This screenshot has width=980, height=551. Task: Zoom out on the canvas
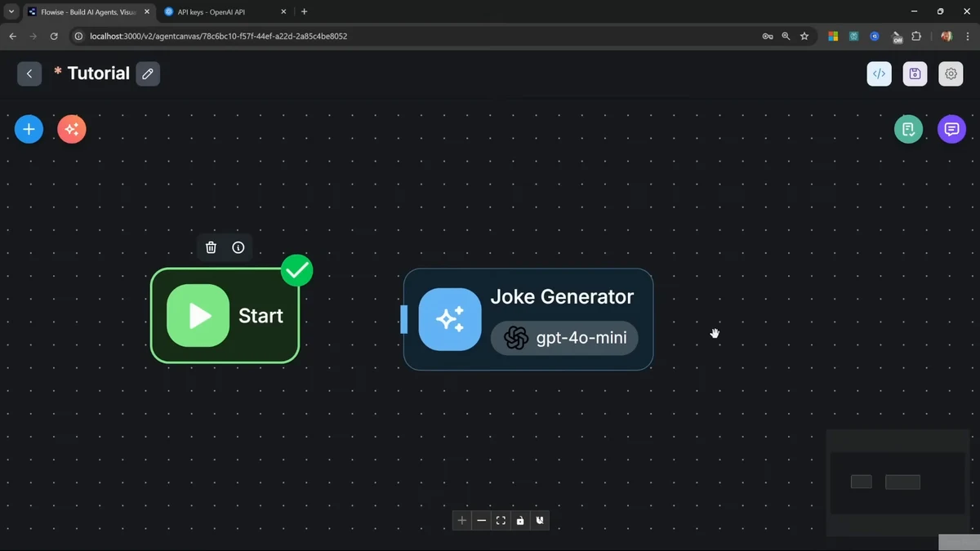(481, 520)
